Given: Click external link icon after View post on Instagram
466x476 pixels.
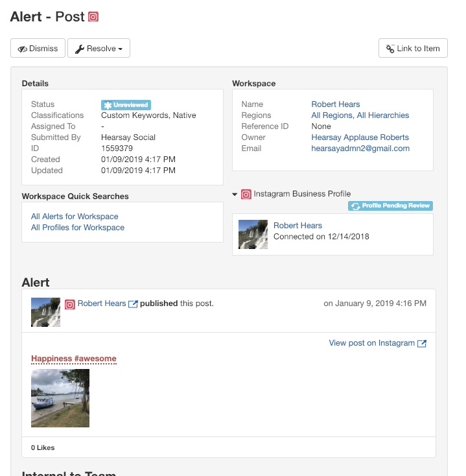Looking at the screenshot, I should pyautogui.click(x=422, y=343).
